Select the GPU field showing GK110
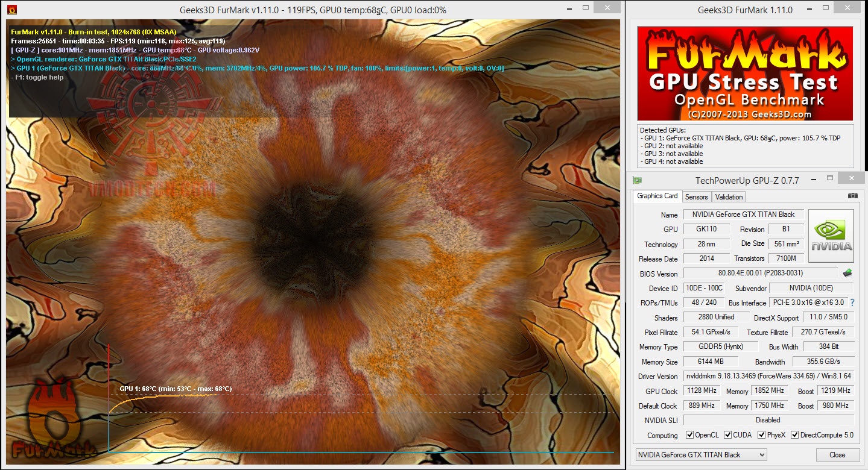 tap(706, 229)
